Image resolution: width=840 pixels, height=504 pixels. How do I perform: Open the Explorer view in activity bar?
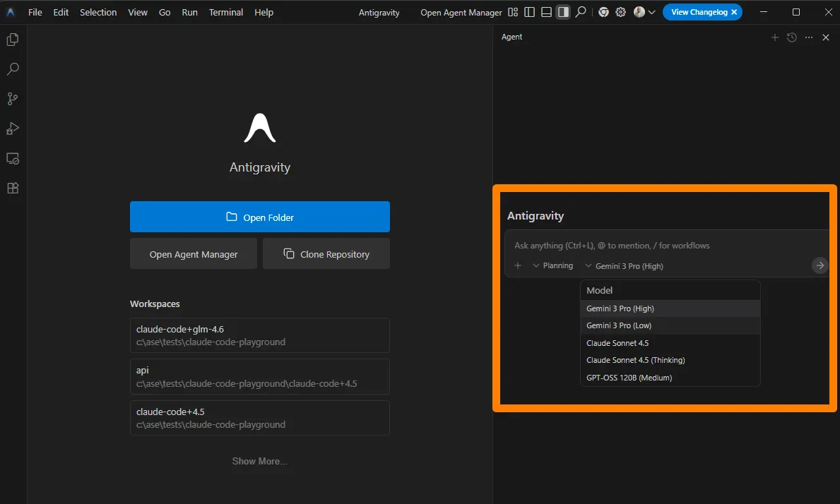(x=13, y=40)
